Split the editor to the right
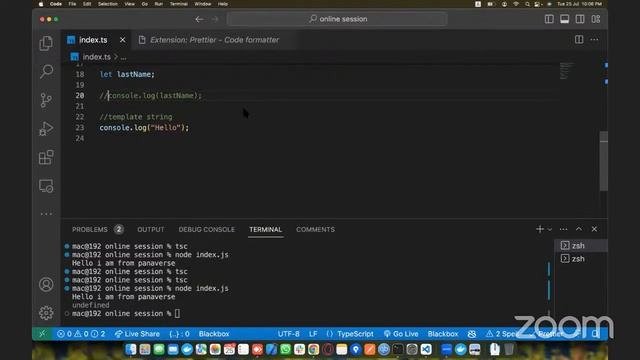 (579, 40)
